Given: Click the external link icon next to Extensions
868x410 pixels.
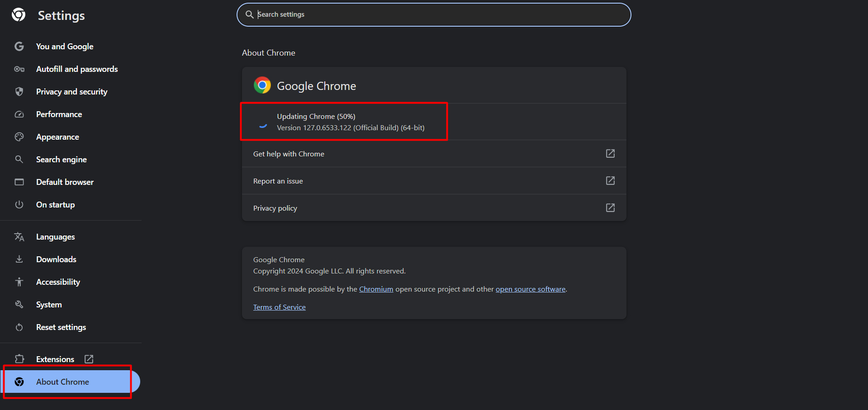Looking at the screenshot, I should point(89,359).
